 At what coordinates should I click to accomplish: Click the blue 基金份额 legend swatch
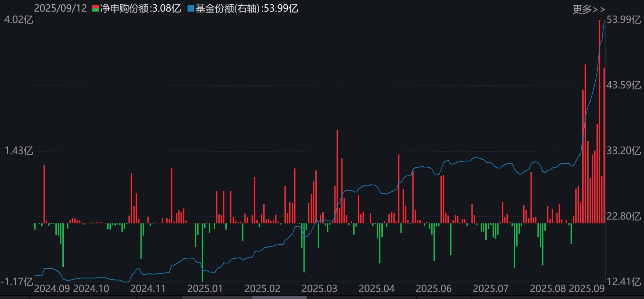point(191,9)
